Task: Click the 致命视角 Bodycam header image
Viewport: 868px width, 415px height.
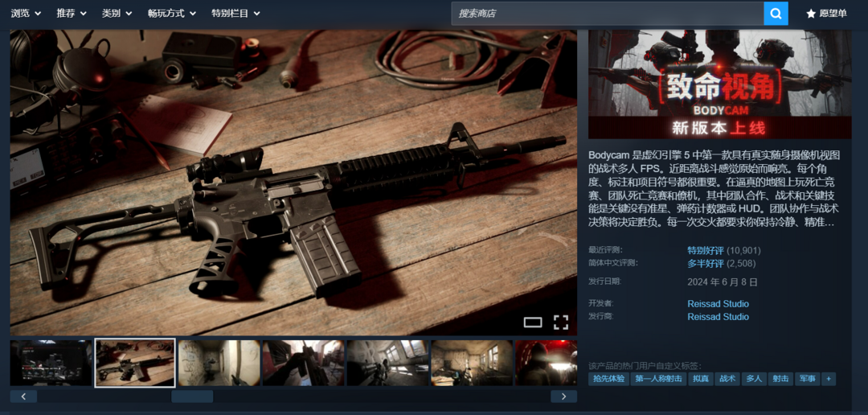Action: coord(719,84)
